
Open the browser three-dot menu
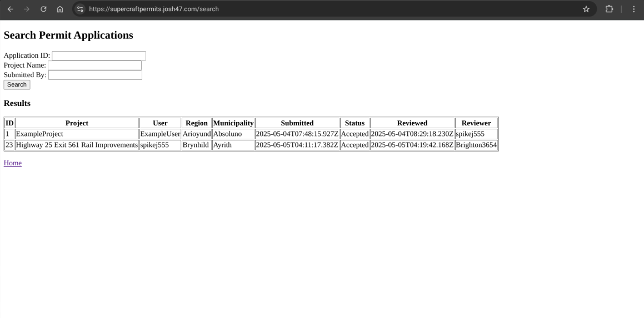point(633,9)
